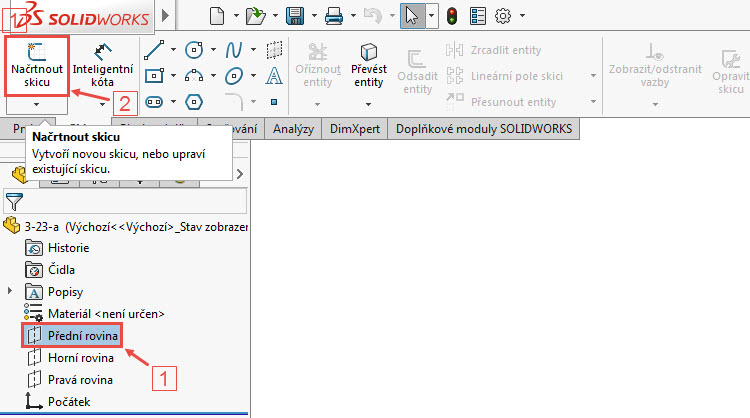Select Pravá rovina plane
The width and height of the screenshot is (750, 418).
click(70, 380)
